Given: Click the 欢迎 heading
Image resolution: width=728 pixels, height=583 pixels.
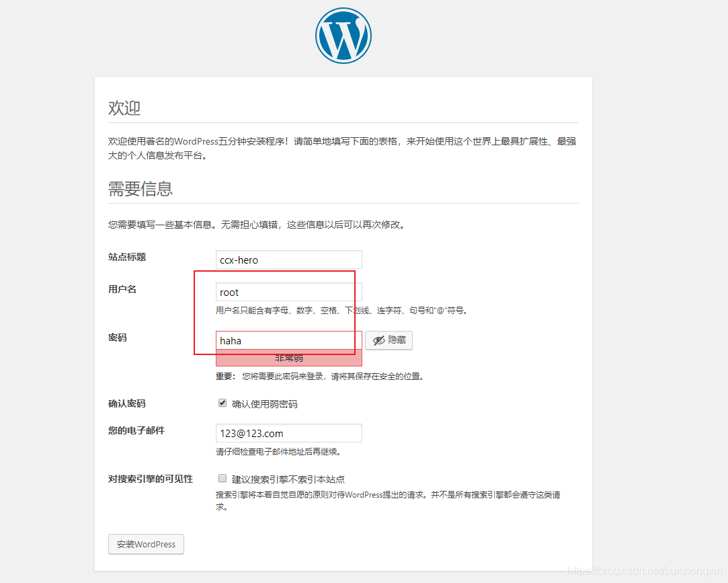Looking at the screenshot, I should click(124, 108).
